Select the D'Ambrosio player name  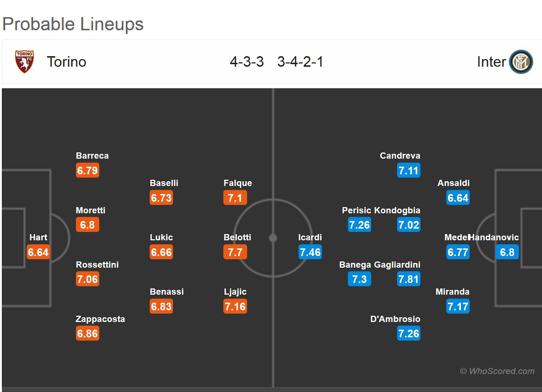pyautogui.click(x=395, y=319)
